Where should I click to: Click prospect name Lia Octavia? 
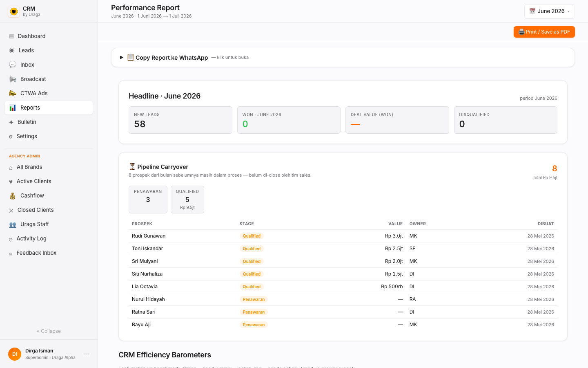click(145, 287)
